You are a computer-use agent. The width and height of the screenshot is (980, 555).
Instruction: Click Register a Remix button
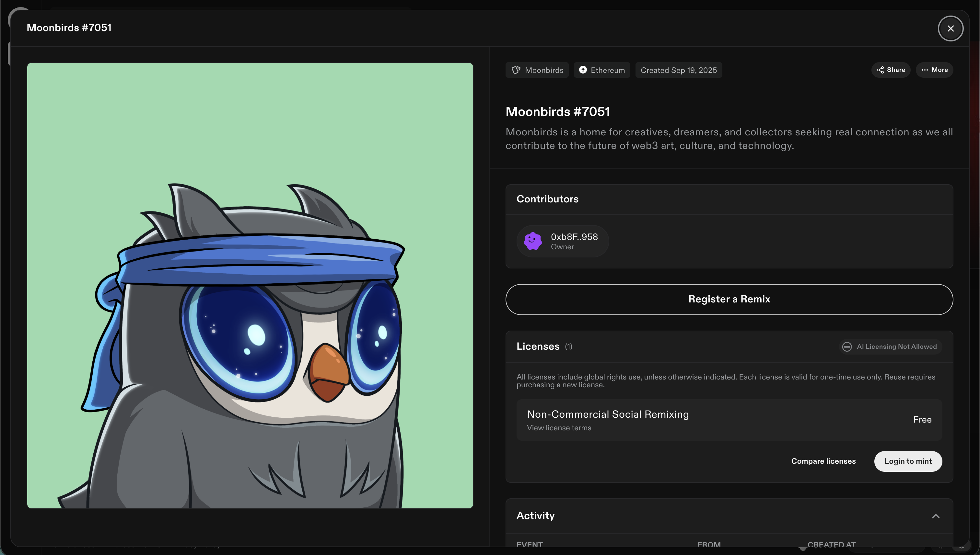[x=729, y=299]
